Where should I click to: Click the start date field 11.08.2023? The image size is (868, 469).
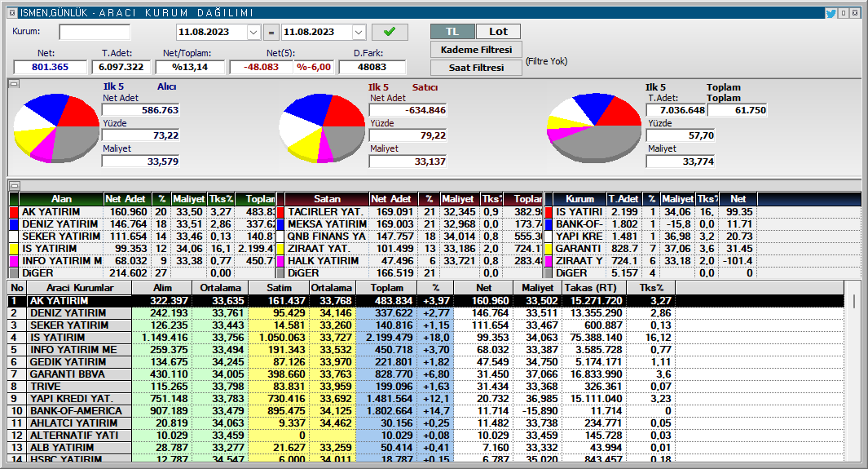(211, 32)
